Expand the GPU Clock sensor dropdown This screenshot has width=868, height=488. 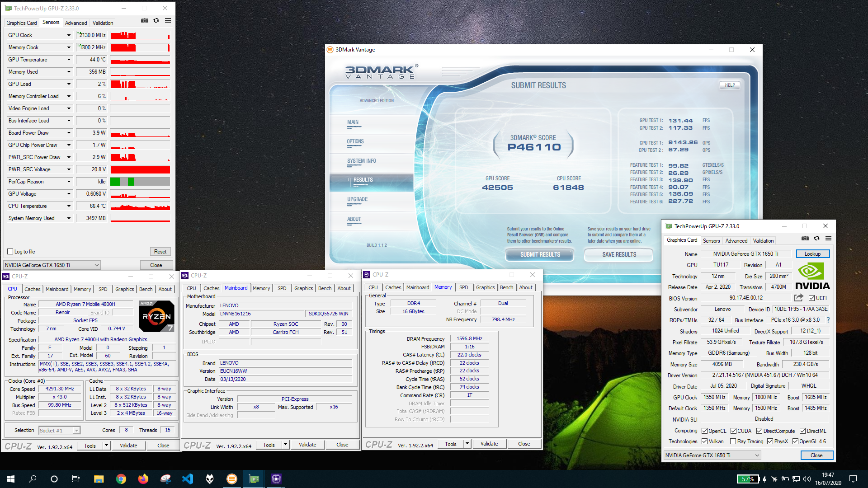(69, 35)
